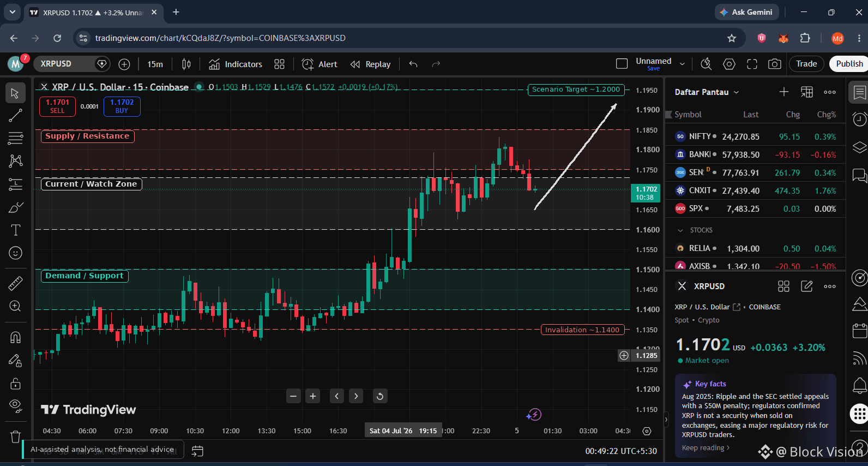Redo the chart action

(436, 64)
